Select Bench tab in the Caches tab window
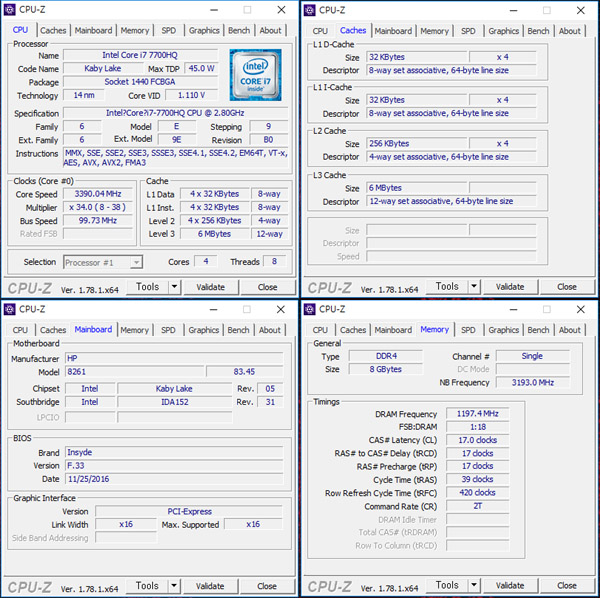The height and width of the screenshot is (598, 600). pyautogui.click(x=538, y=31)
